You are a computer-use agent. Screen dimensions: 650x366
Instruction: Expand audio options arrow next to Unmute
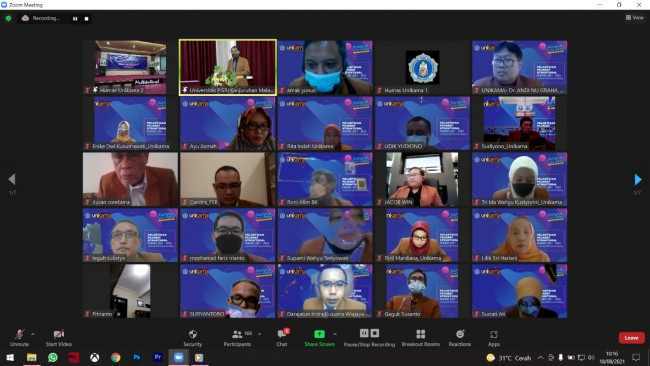[x=33, y=334]
